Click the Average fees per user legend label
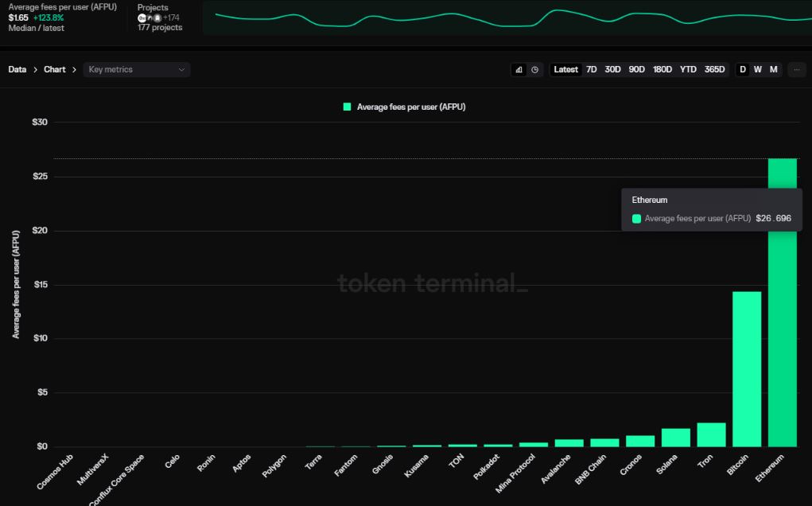This screenshot has height=506, width=812. tap(411, 107)
